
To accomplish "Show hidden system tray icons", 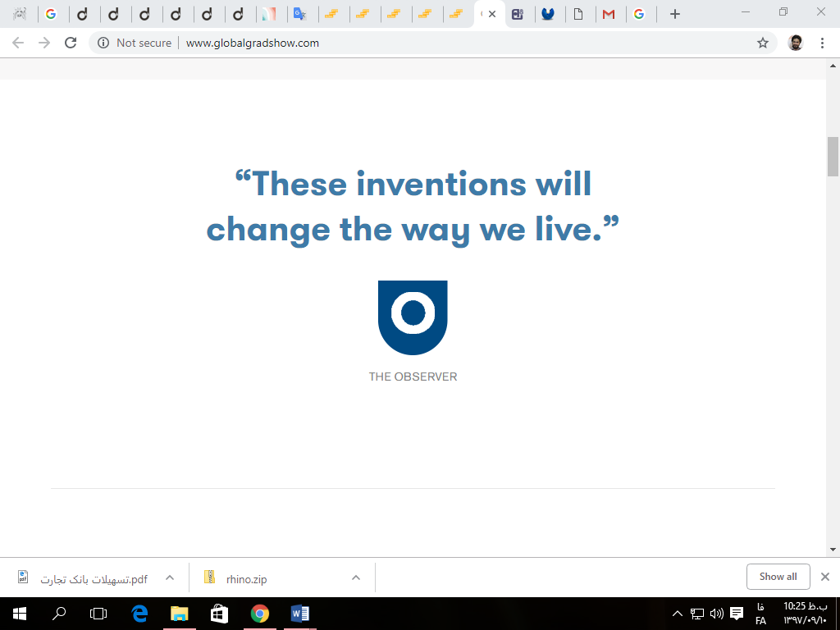I will point(678,614).
